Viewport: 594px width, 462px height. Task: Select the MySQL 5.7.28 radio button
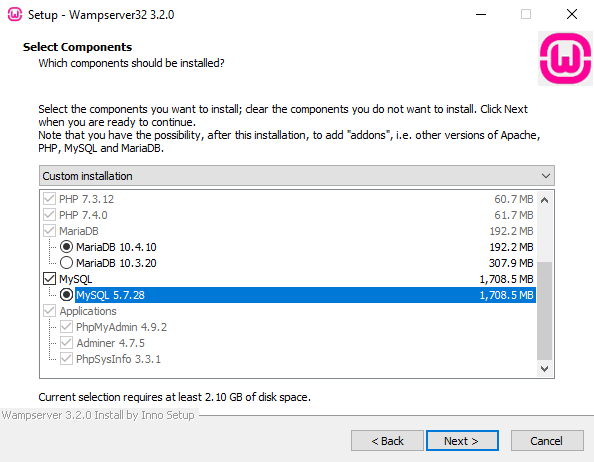tap(66, 295)
